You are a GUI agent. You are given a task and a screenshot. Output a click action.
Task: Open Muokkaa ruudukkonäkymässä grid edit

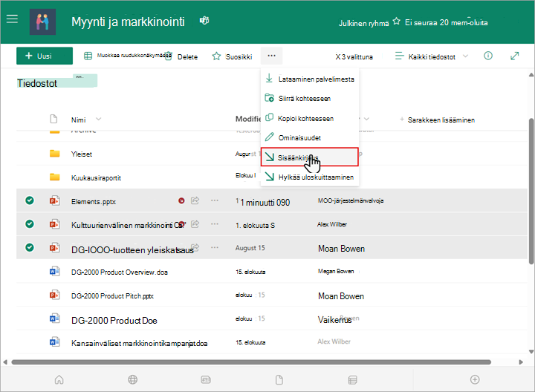pyautogui.click(x=128, y=56)
